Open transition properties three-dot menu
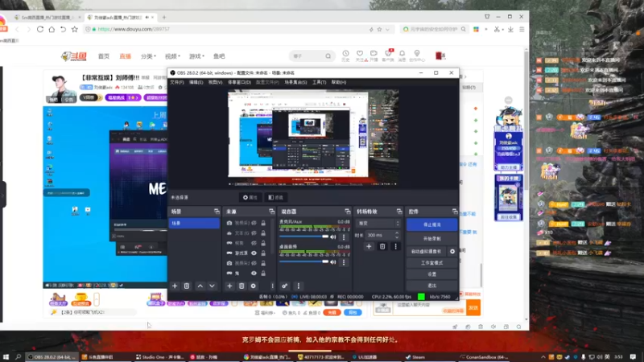This screenshot has width=644, height=362. coord(395,246)
